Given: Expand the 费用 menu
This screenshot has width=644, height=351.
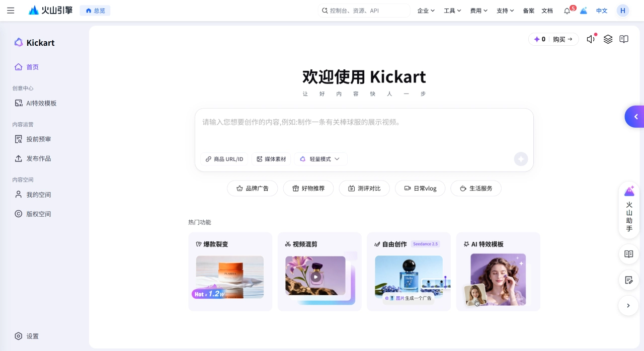Looking at the screenshot, I should point(478,11).
